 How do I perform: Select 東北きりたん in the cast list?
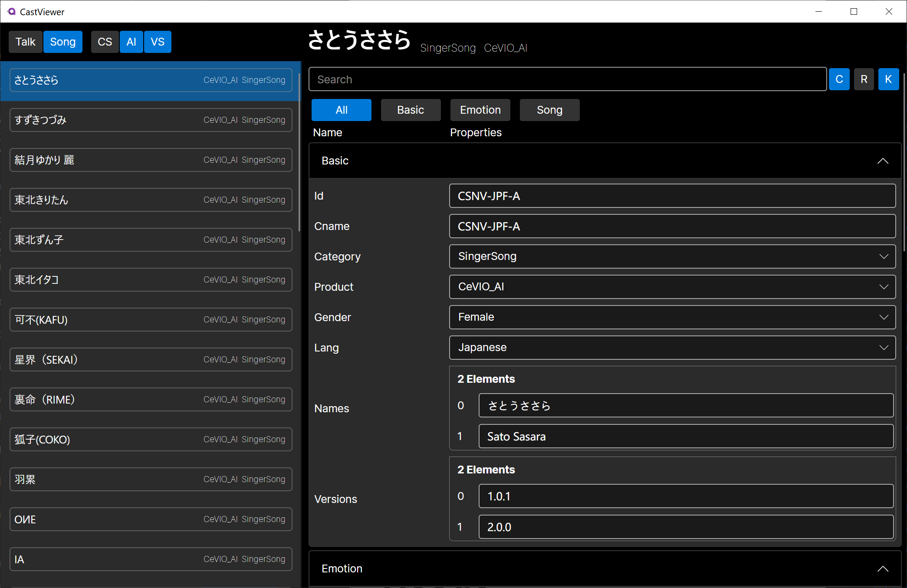151,200
